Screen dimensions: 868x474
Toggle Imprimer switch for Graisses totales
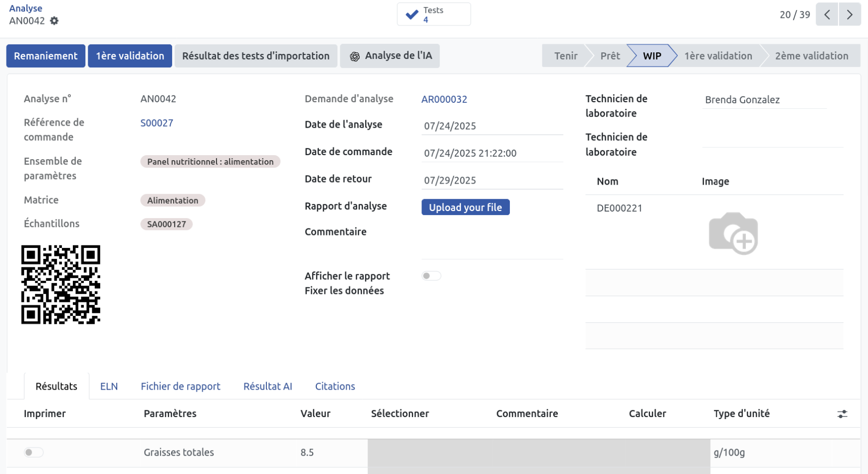click(33, 453)
